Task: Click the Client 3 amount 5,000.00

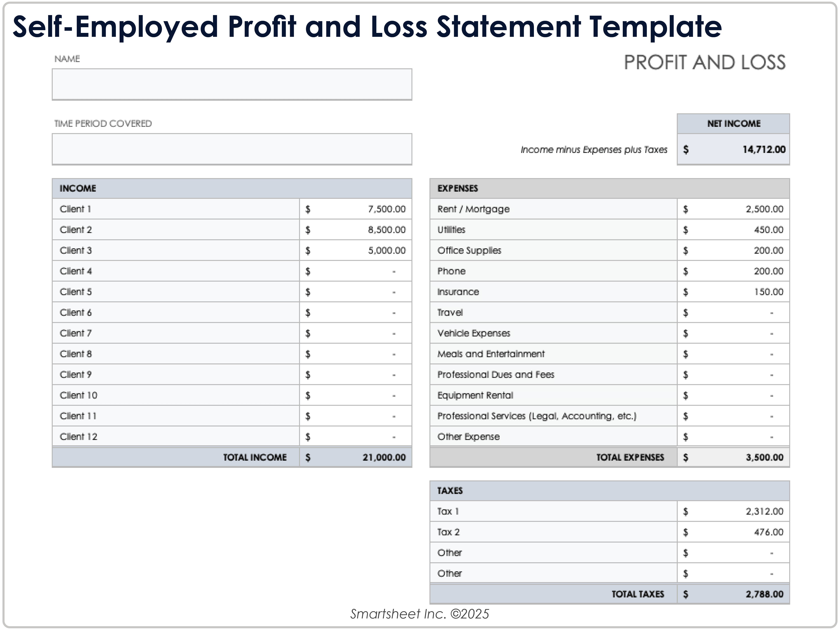Action: coord(386,250)
